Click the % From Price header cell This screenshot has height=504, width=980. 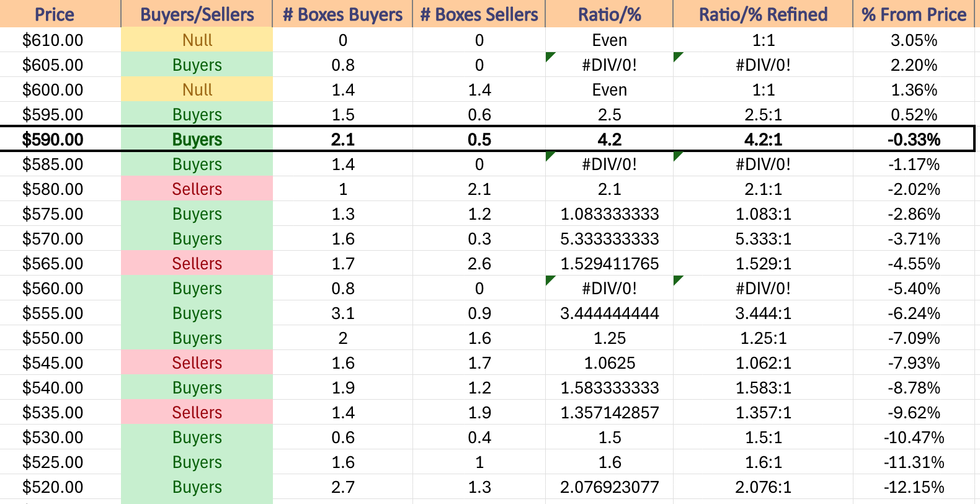coord(914,14)
